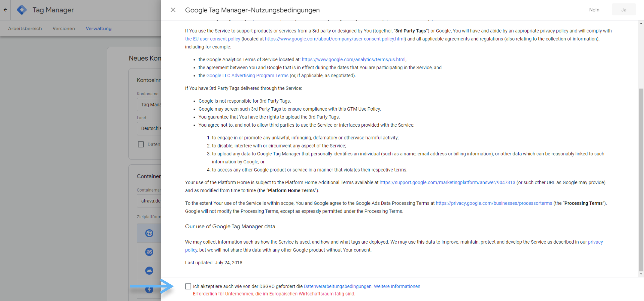Click the back arrow in the header
Image resolution: width=644 pixels, height=301 pixels.
pyautogui.click(x=5, y=10)
